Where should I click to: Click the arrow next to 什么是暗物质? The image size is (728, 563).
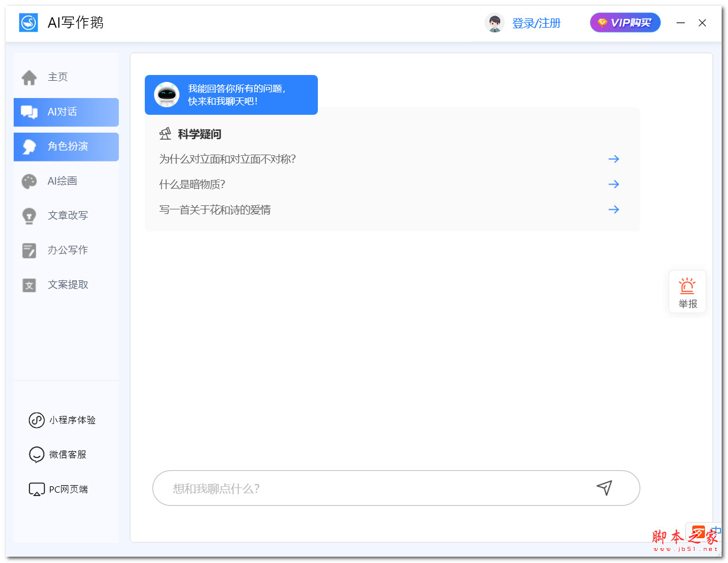click(614, 184)
